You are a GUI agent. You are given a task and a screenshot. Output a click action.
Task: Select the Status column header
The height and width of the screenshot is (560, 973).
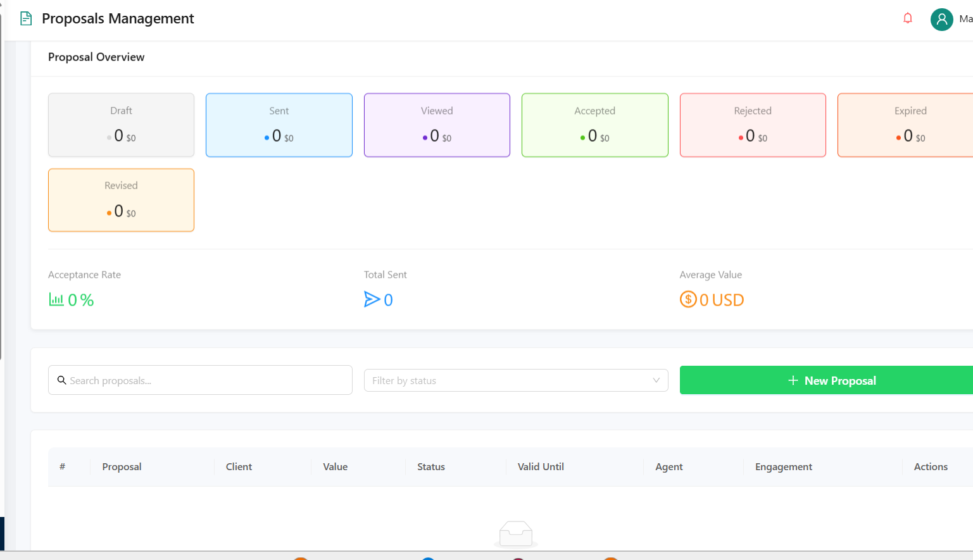coord(430,466)
